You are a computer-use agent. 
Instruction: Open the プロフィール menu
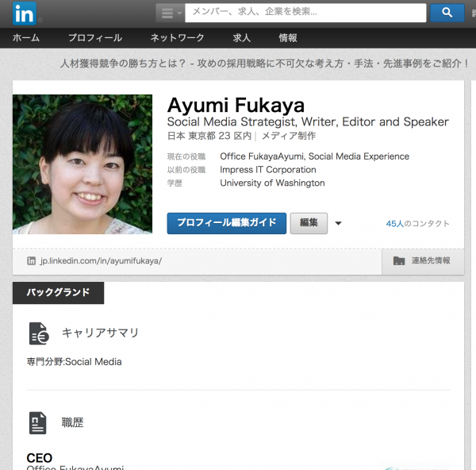click(94, 38)
